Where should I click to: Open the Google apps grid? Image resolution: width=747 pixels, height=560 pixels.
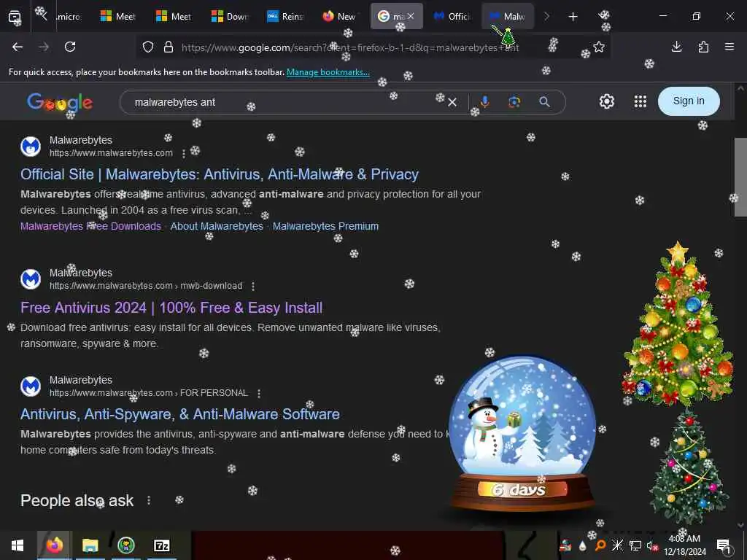point(640,101)
